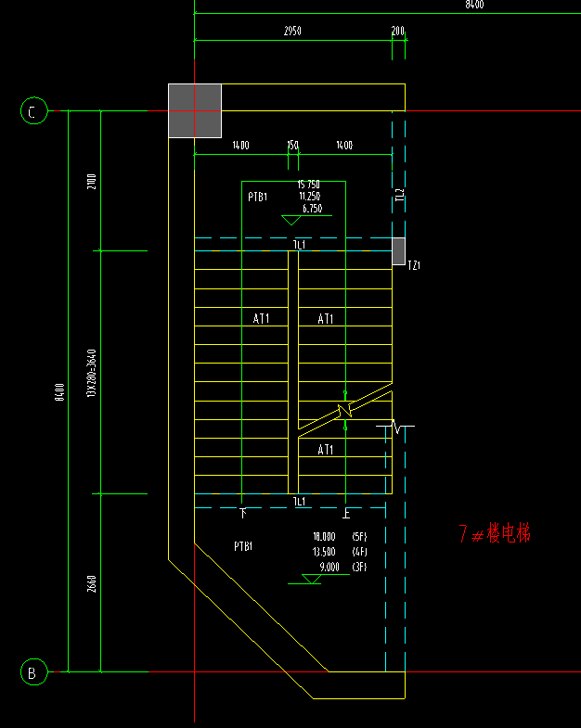This screenshot has width=581, height=728.
Task: Select the 1400 dimension left of 150
Action: click(240, 146)
